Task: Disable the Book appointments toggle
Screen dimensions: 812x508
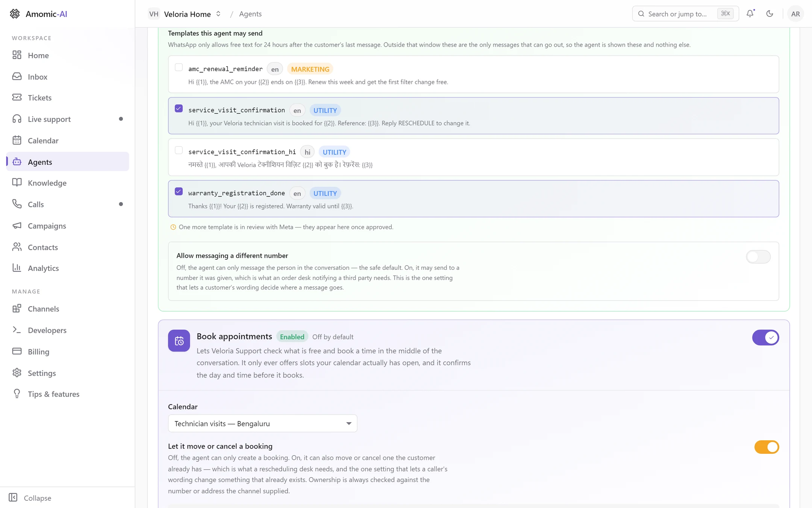Action: pyautogui.click(x=765, y=338)
